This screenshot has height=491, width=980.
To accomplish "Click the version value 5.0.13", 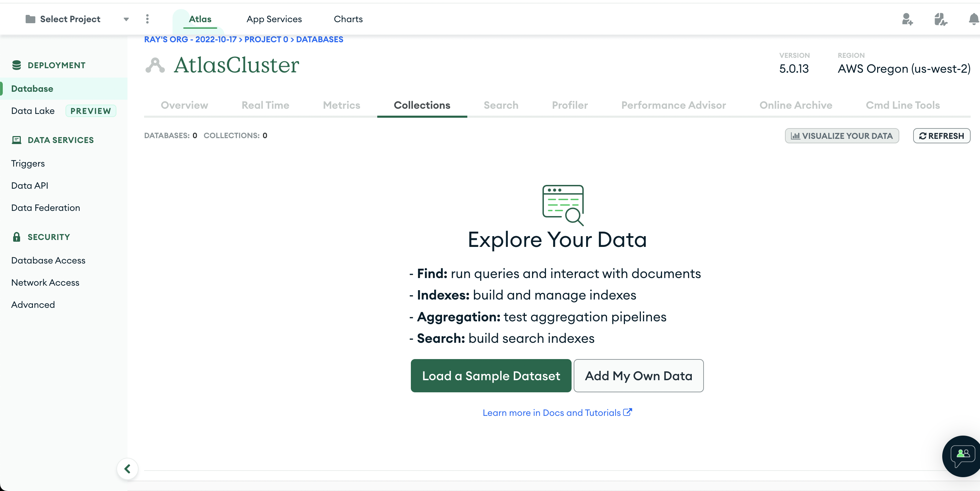I will point(794,69).
